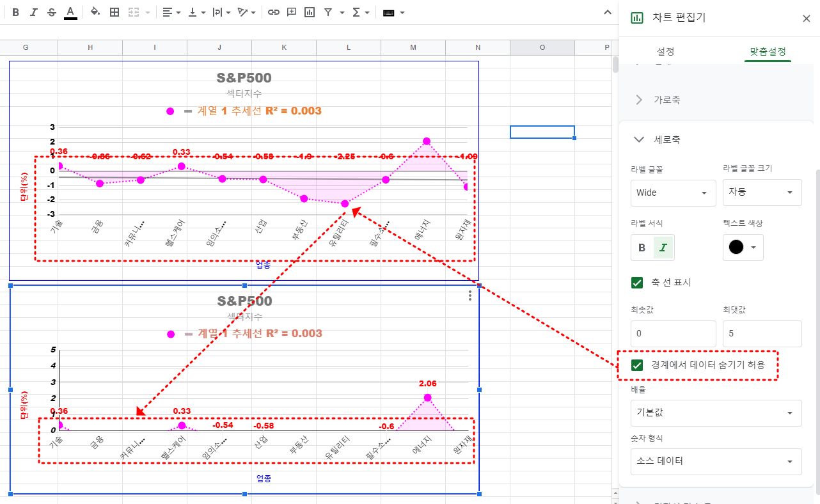Select column K header
The height and width of the screenshot is (504, 820).
(x=284, y=47)
